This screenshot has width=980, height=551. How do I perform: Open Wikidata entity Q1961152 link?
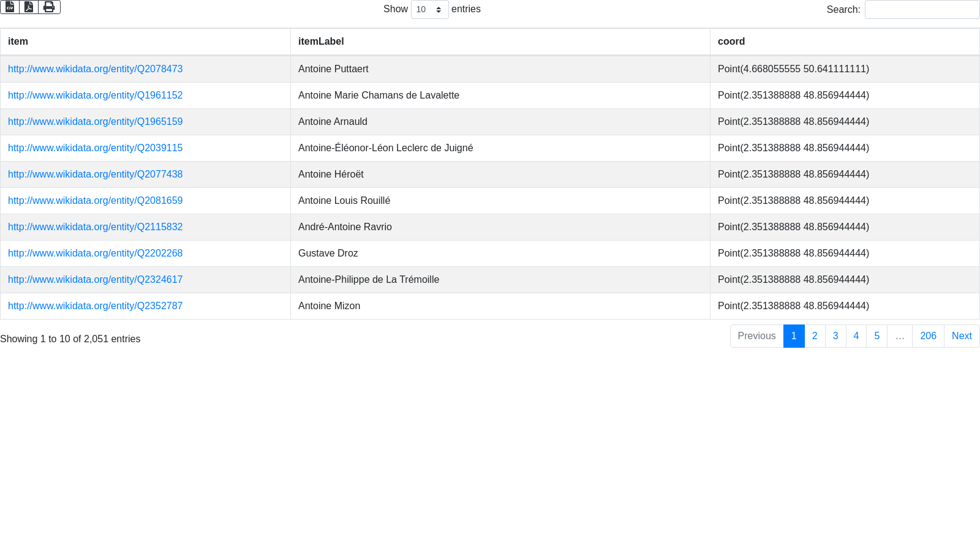tap(95, 96)
